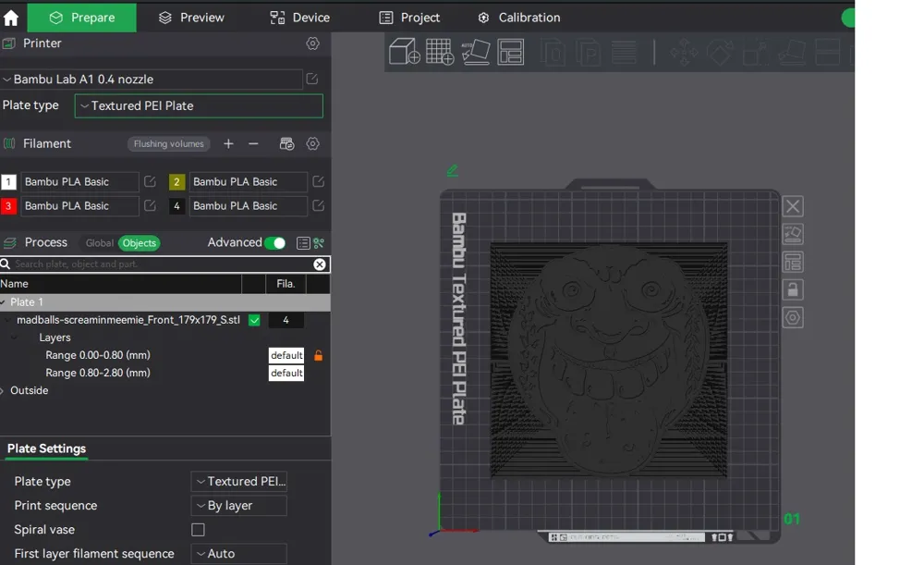Click default filament for Range 0.00-0.80

(x=286, y=355)
